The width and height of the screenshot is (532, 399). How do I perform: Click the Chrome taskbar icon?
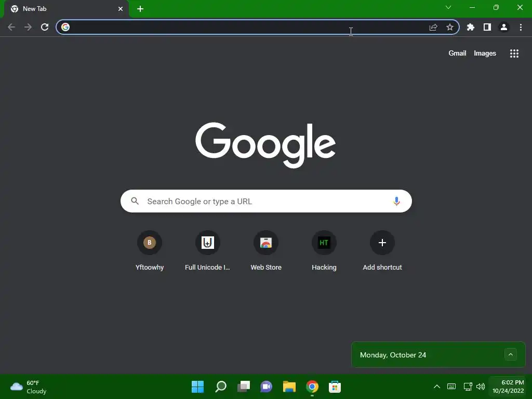[x=312, y=387]
